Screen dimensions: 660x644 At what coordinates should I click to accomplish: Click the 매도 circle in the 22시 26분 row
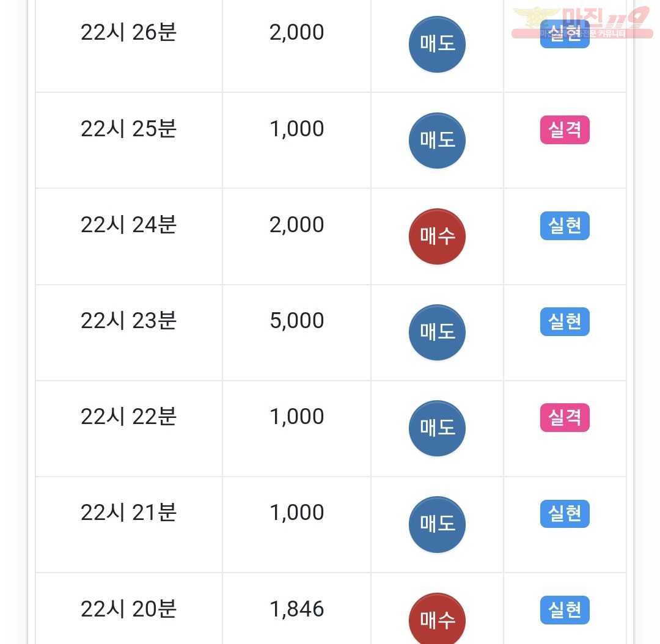(437, 44)
